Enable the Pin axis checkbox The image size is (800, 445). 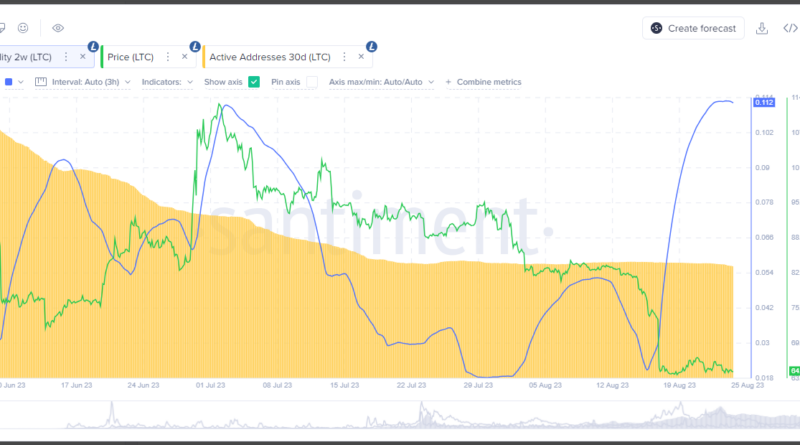312,82
